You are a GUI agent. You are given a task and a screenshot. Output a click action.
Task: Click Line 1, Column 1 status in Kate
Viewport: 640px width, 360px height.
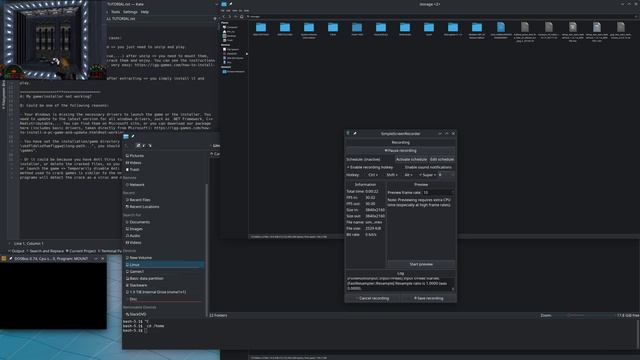click(28, 244)
